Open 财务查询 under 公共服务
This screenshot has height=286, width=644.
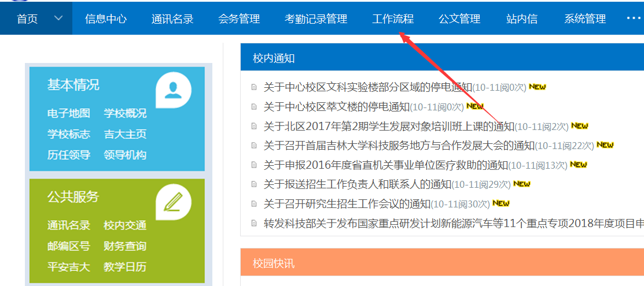[x=125, y=246]
